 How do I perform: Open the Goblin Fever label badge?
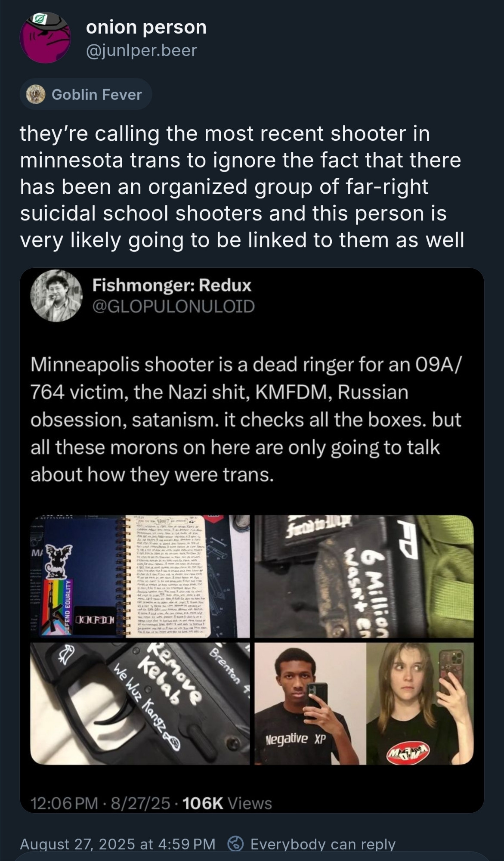(x=86, y=94)
